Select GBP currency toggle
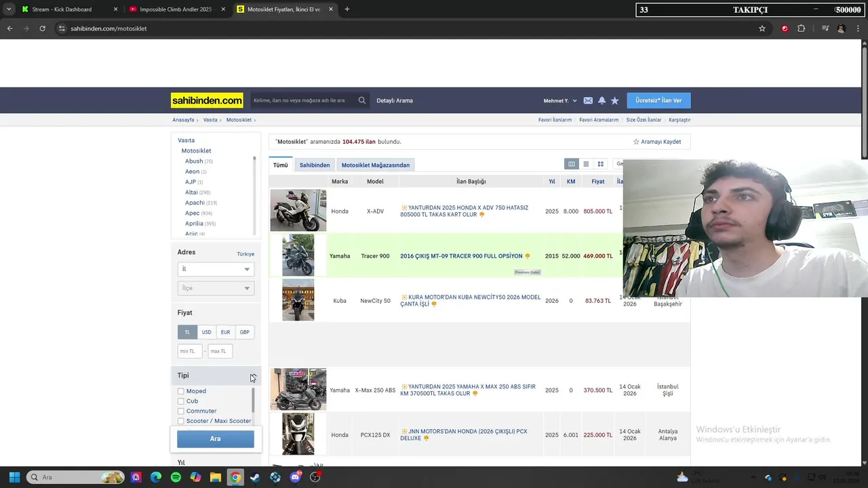 tap(244, 332)
